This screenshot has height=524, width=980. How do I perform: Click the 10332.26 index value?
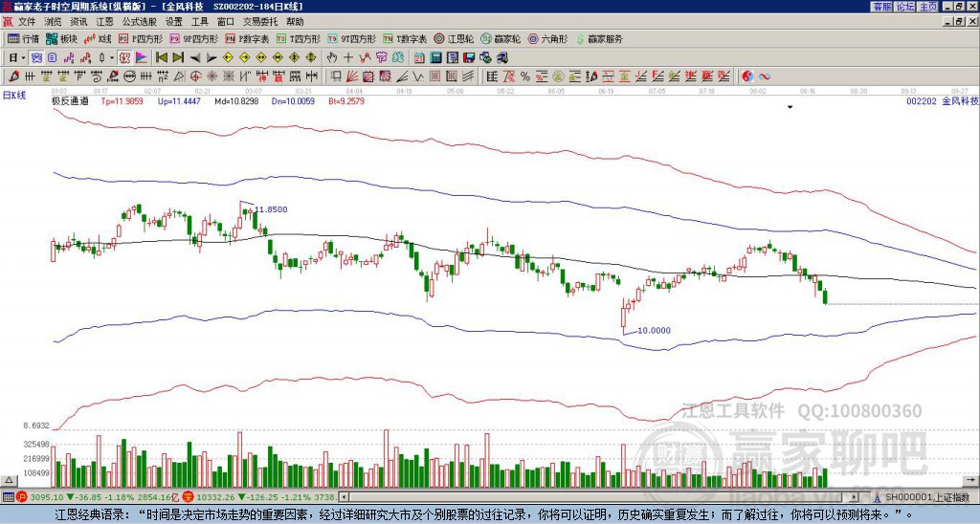[214, 497]
